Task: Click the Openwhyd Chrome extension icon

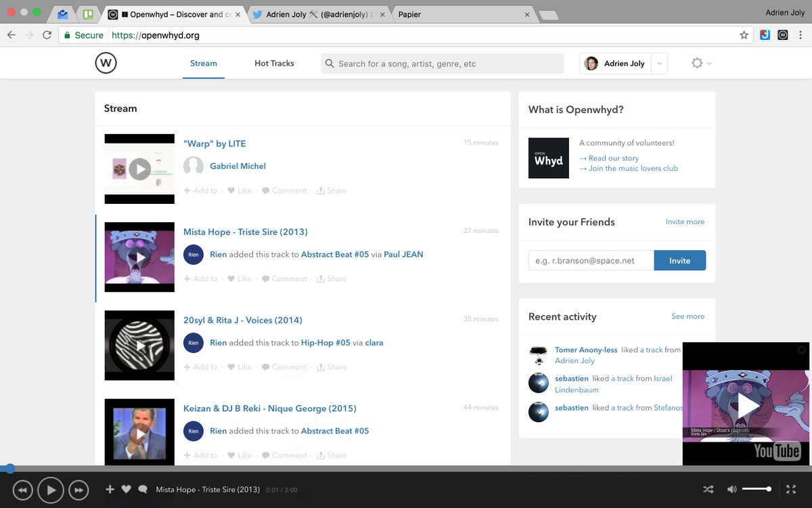Action: point(783,35)
